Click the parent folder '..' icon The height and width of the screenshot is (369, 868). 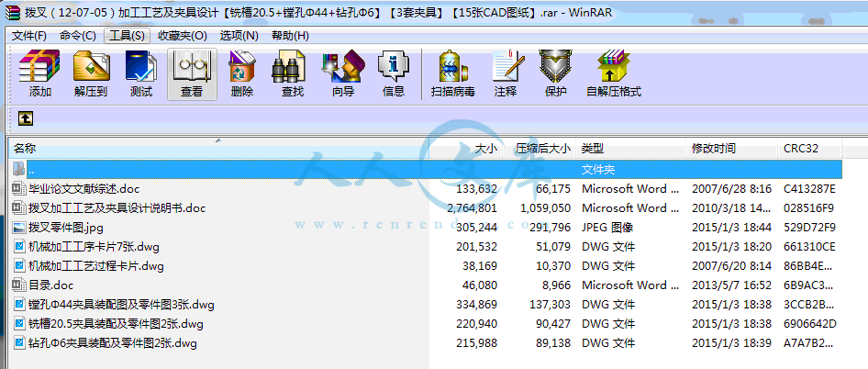[x=19, y=169]
